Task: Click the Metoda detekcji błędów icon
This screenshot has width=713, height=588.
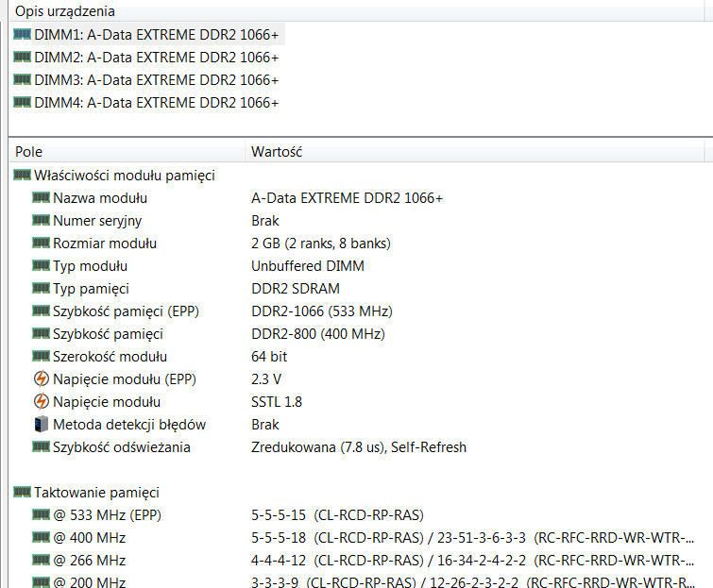Action: coord(41,425)
